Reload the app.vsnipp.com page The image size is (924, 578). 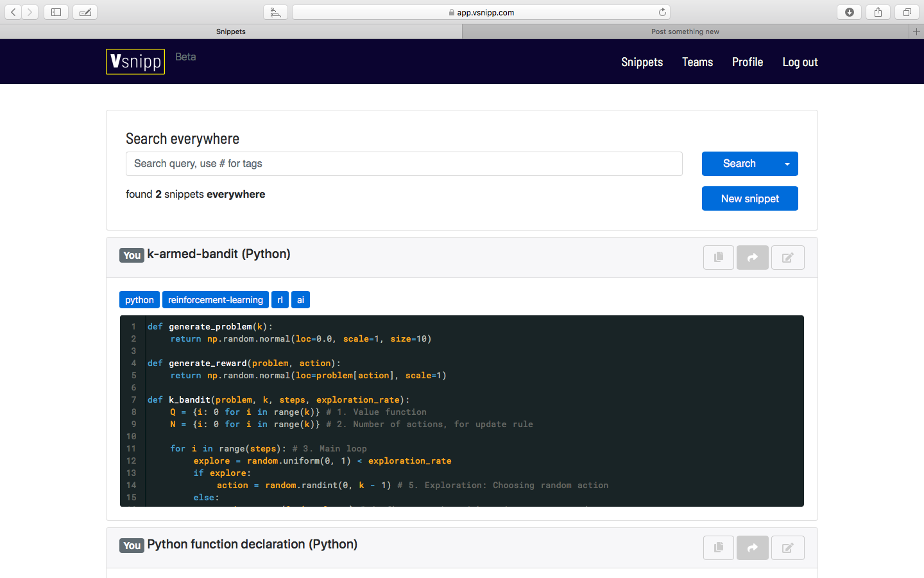tap(662, 12)
